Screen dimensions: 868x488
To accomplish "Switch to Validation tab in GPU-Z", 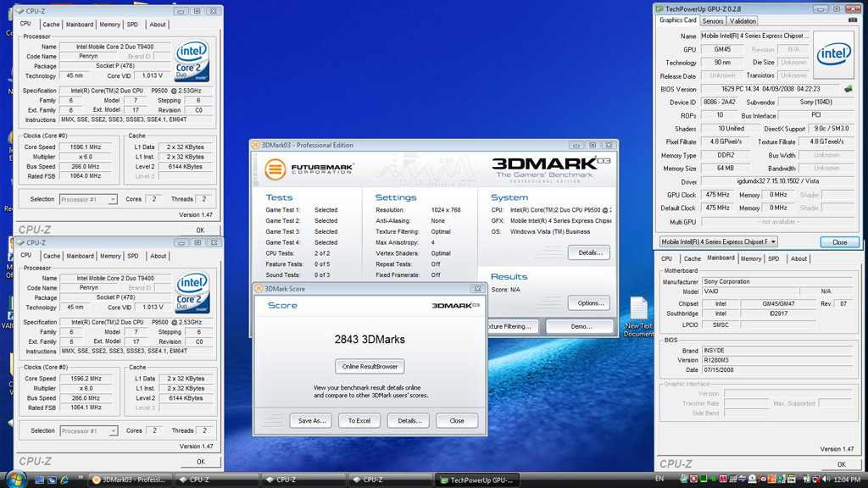I will point(743,21).
